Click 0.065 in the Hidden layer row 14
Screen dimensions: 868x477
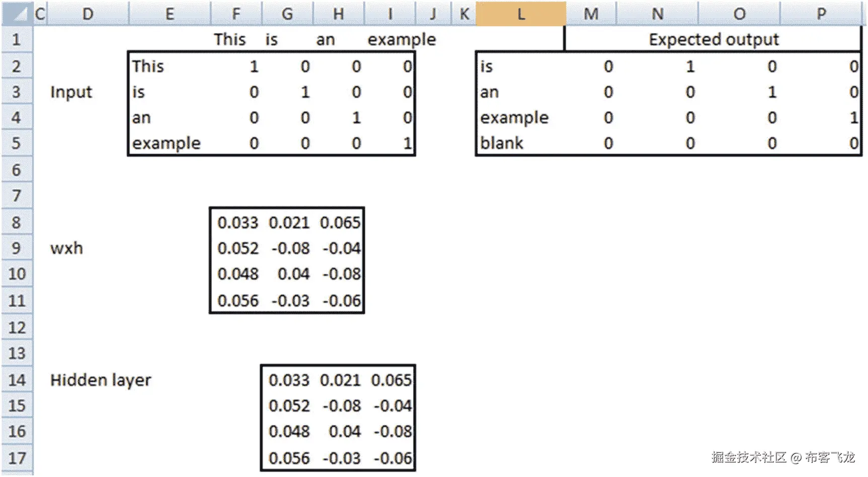point(391,380)
